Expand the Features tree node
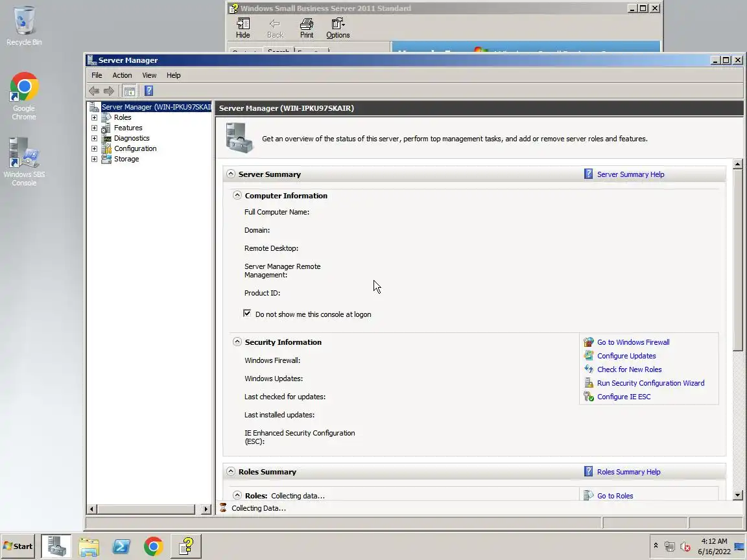The width and height of the screenshot is (747, 560). coord(94,128)
